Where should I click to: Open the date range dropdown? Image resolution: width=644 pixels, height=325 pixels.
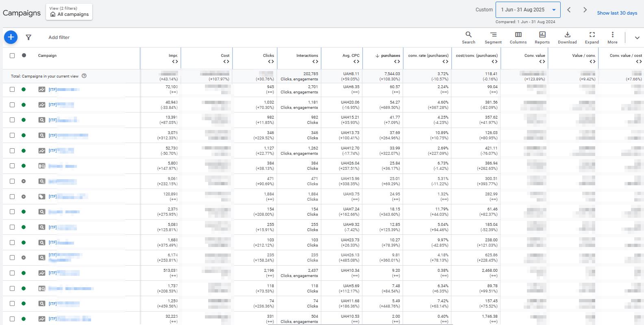click(528, 10)
